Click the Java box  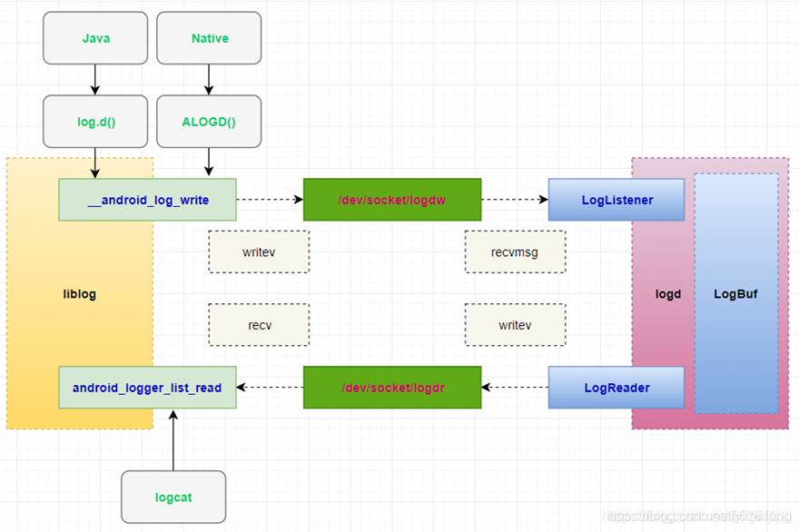(x=94, y=38)
